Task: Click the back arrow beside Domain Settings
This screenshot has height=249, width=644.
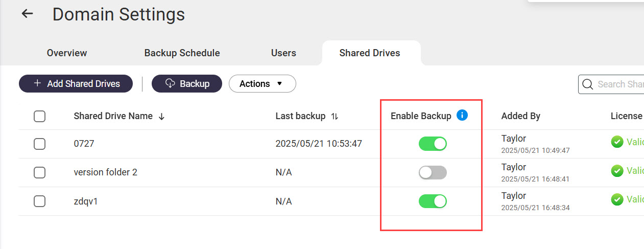Action: (27, 14)
